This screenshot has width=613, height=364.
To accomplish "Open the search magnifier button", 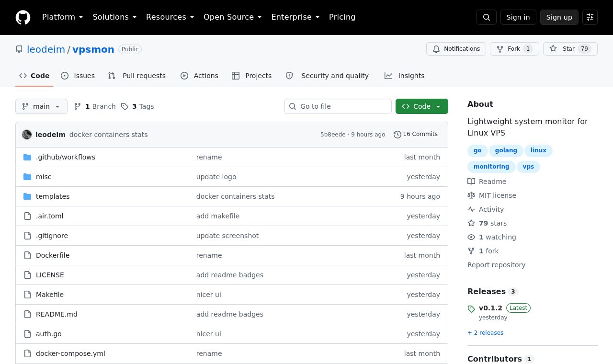I will coord(487,17).
